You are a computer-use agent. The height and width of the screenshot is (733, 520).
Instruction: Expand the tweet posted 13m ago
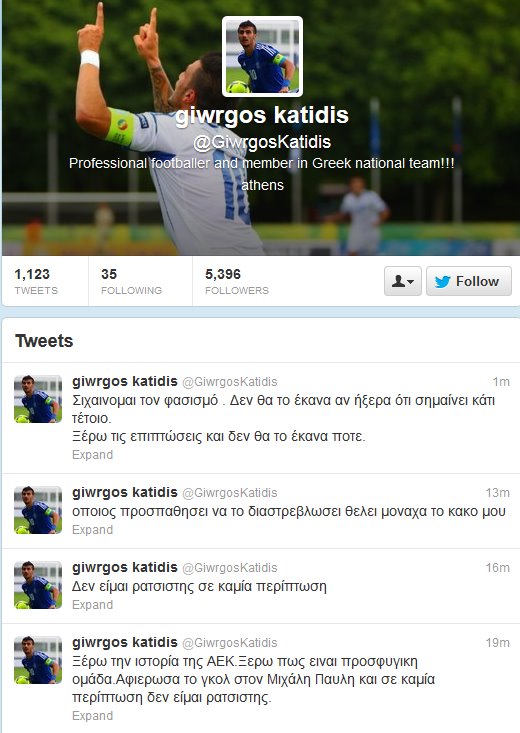coord(92,530)
